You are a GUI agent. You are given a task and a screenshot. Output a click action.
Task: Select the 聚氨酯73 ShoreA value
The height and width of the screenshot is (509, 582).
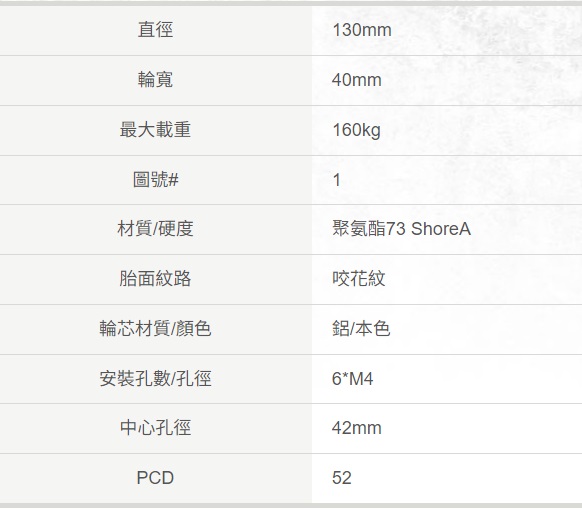402,229
